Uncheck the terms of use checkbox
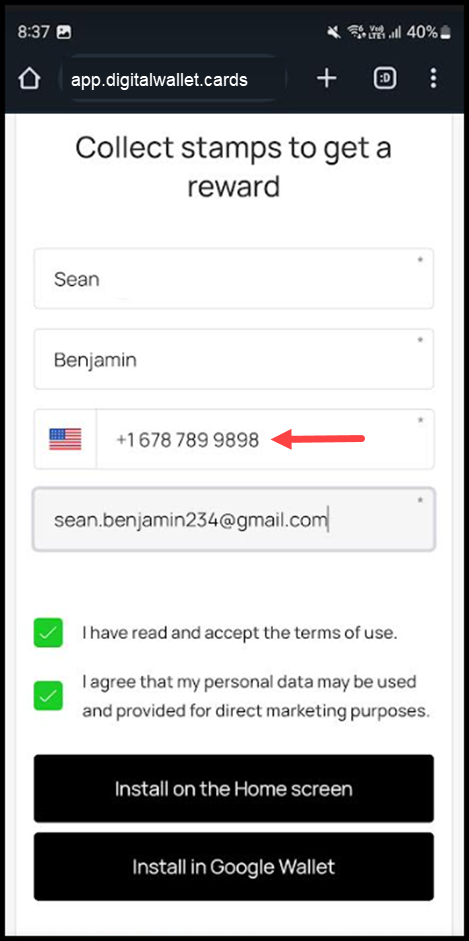Image resolution: width=469 pixels, height=941 pixels. 48,633
